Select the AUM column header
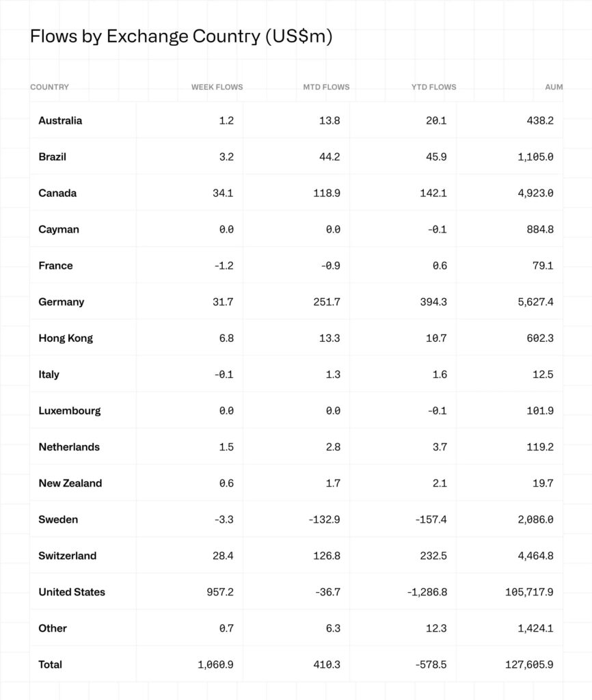This screenshot has height=700, width=592. [554, 87]
